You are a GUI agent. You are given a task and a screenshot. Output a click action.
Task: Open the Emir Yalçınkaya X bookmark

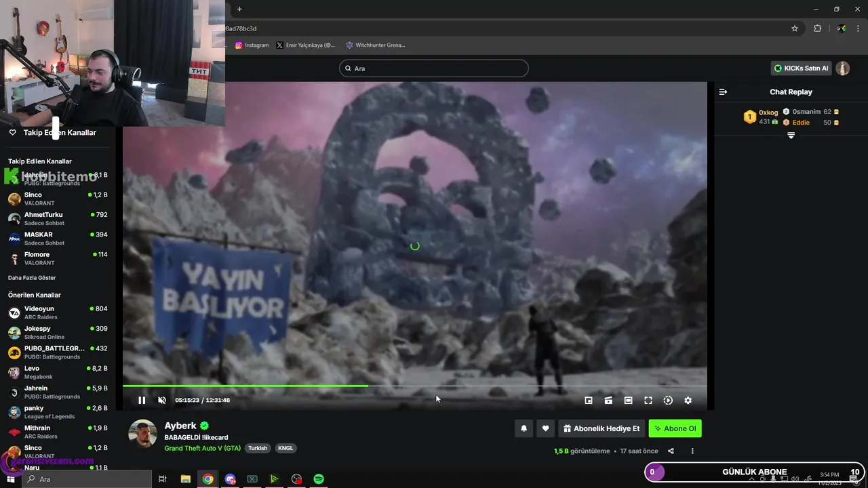pos(306,45)
